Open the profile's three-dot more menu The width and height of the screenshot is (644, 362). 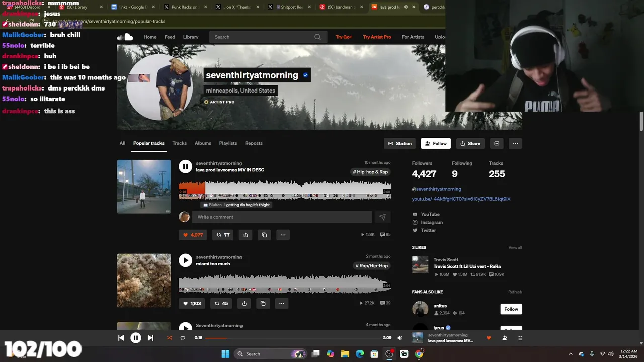pos(515,143)
